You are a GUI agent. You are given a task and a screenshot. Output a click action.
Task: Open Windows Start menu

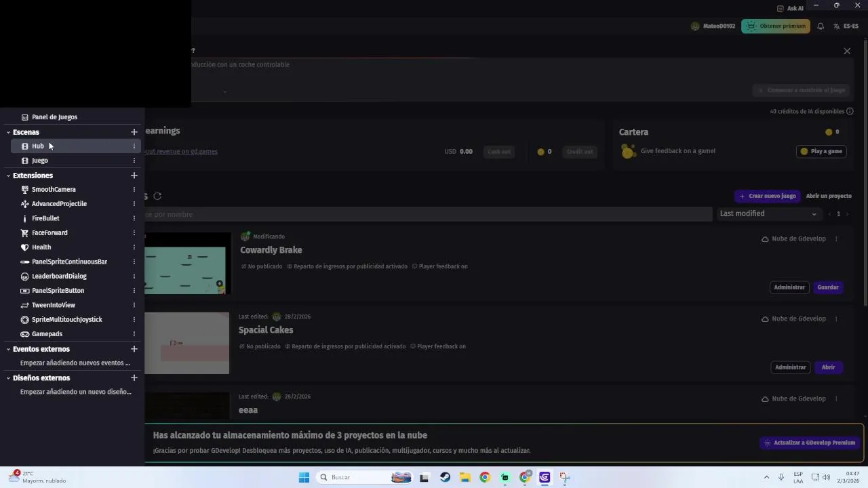pyautogui.click(x=304, y=477)
